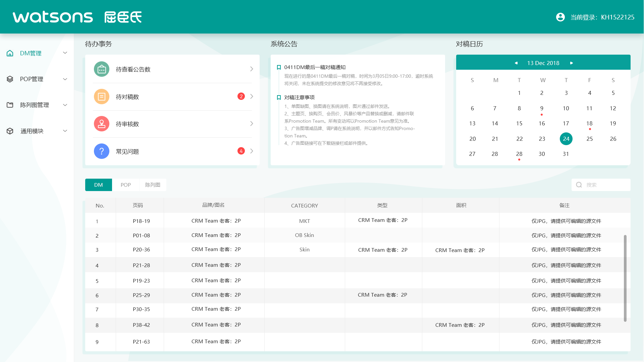
Task: Go to previous month in calendar
Action: click(516, 63)
